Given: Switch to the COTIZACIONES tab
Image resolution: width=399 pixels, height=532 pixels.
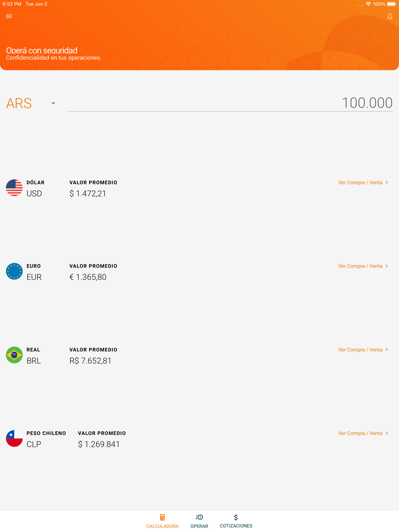Looking at the screenshot, I should 236,521.
